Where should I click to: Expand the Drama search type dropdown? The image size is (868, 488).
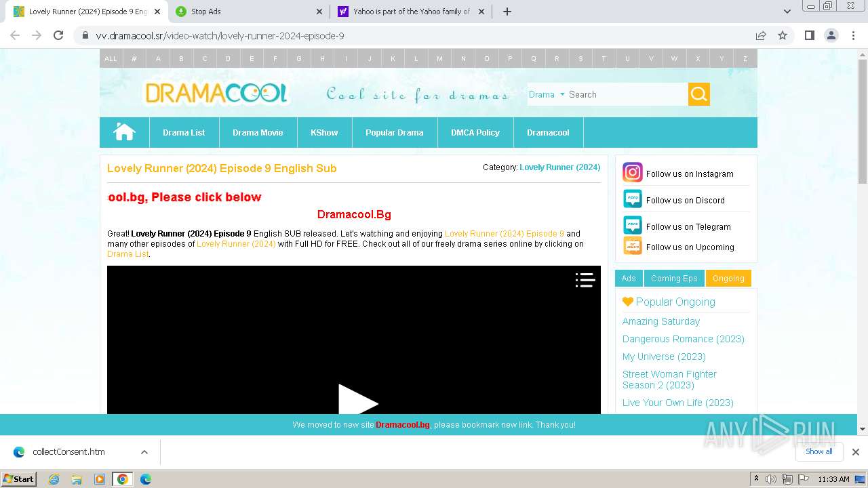point(547,94)
